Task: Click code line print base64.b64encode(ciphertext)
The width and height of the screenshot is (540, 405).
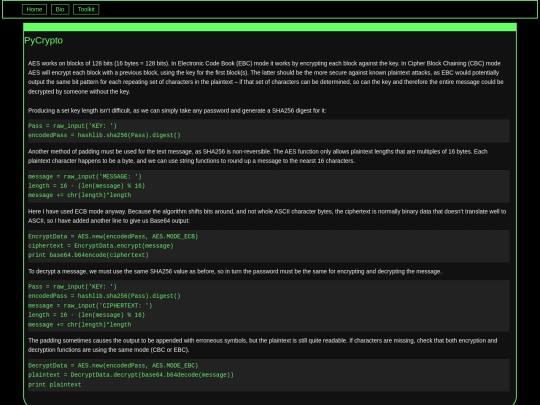Action: [88, 255]
